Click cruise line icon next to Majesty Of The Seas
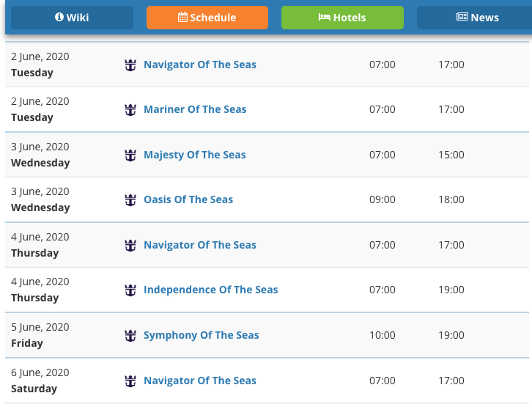 [130, 155]
